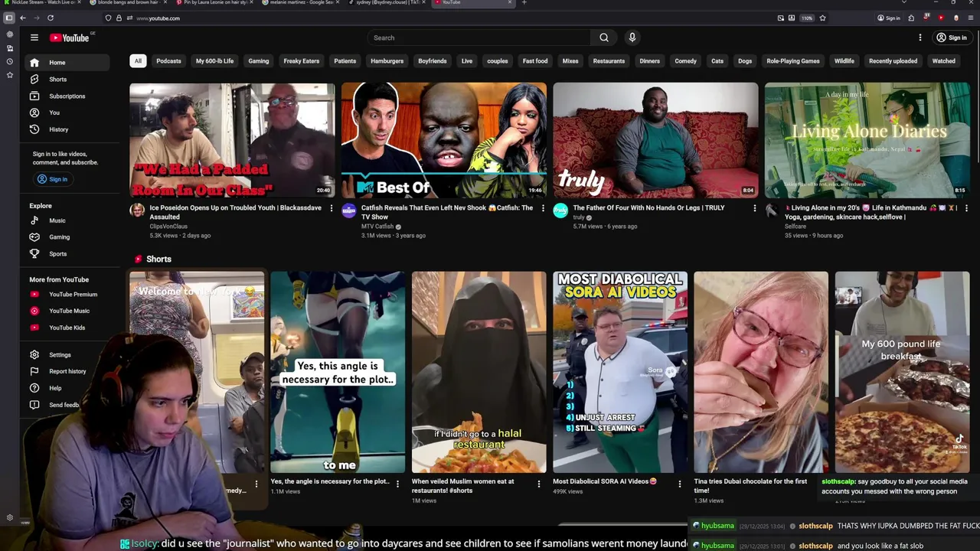Start voice search with microphone icon
Image resolution: width=980 pixels, height=551 pixels.
tap(632, 37)
